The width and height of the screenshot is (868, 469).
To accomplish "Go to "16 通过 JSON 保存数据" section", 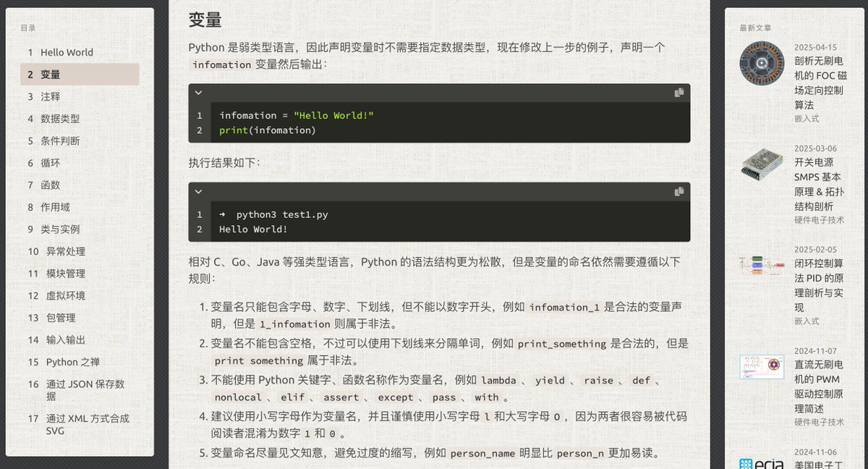I will click(80, 390).
